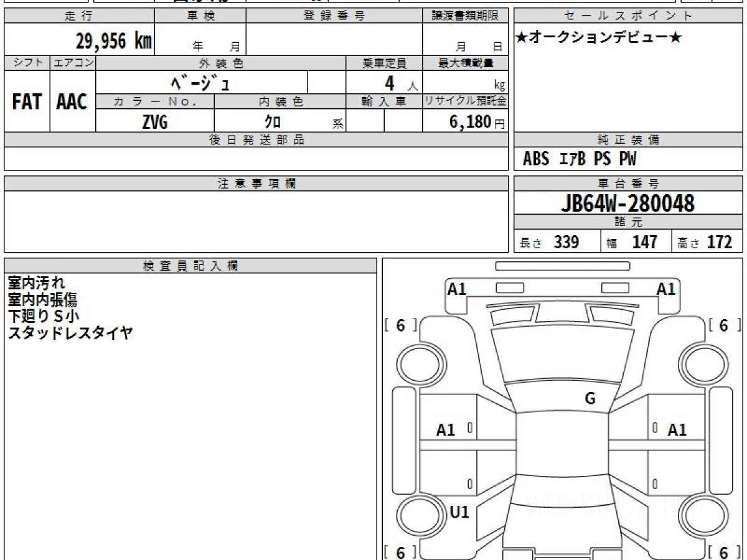The image size is (747, 560).
Task: Select the width value 147
Action: (x=644, y=242)
